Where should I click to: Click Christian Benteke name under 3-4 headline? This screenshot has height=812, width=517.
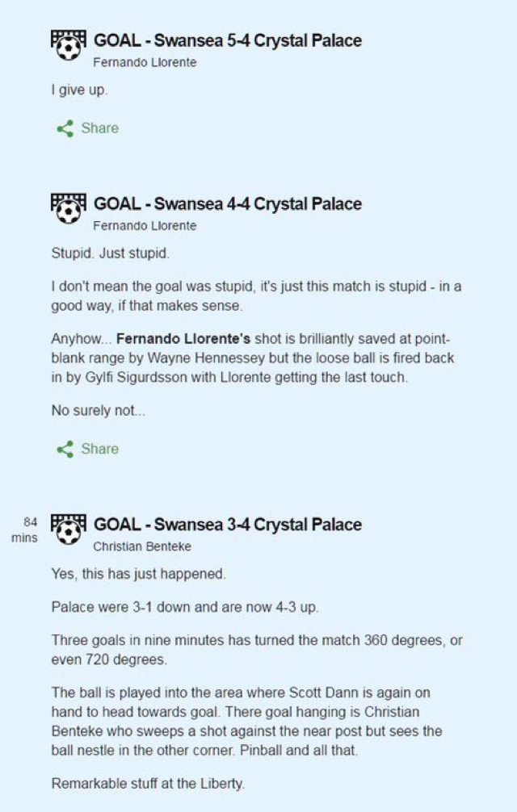(x=142, y=546)
